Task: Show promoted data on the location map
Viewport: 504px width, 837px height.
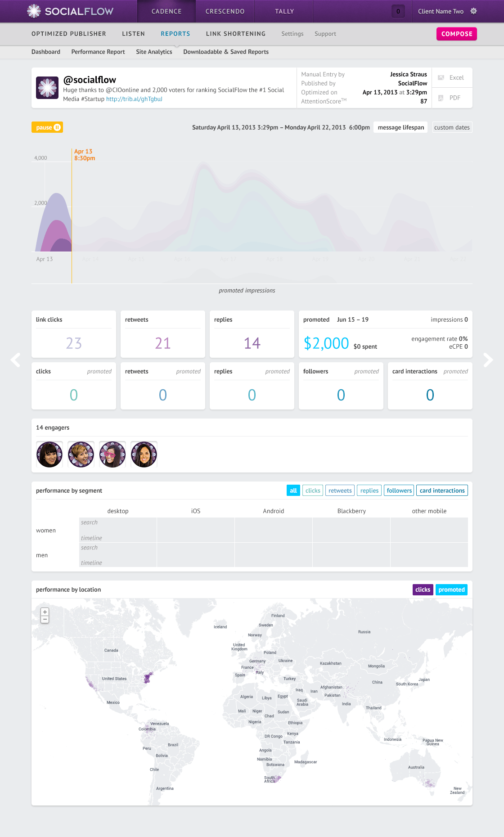Action: tap(452, 589)
